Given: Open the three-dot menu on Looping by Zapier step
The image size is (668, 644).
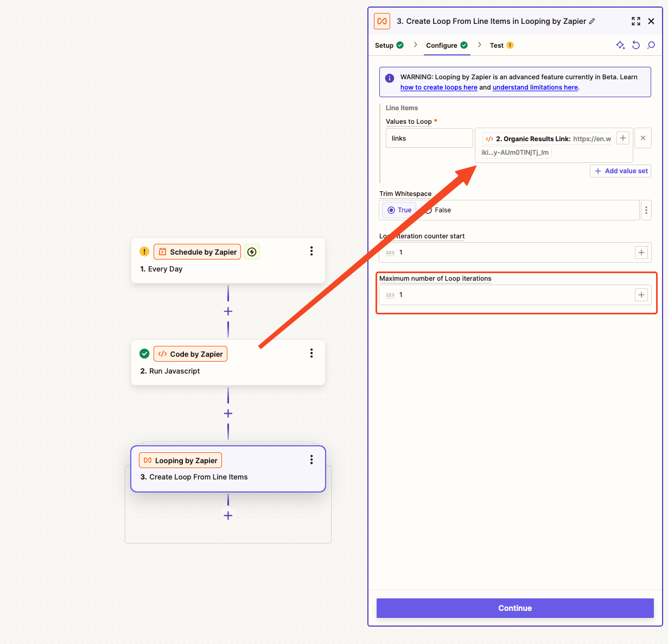Looking at the screenshot, I should tap(311, 459).
